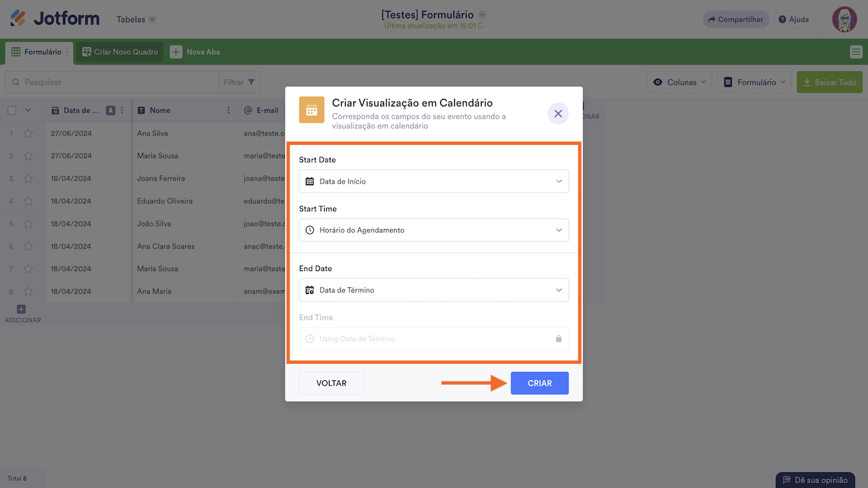Close the calendar view dialog

pos(558,114)
